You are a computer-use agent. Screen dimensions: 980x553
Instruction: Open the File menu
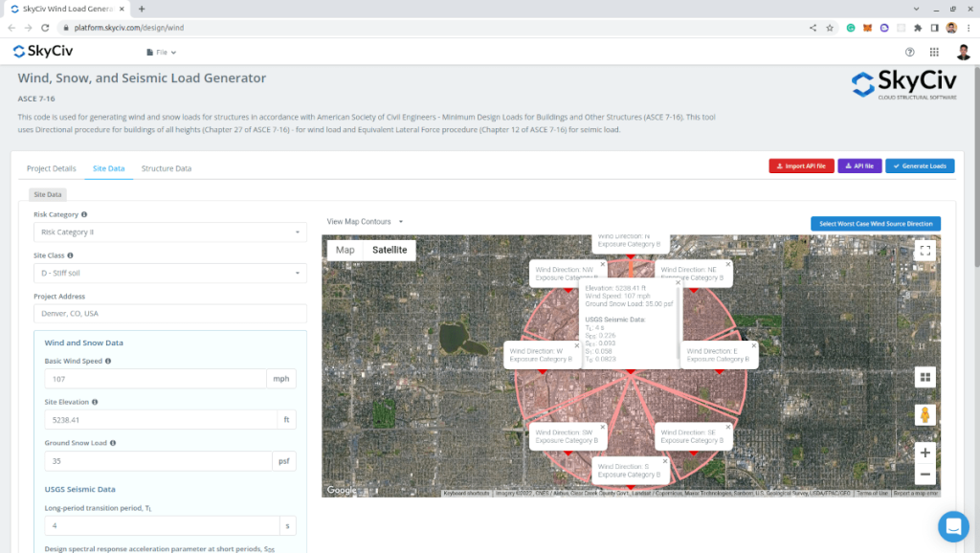pos(161,53)
